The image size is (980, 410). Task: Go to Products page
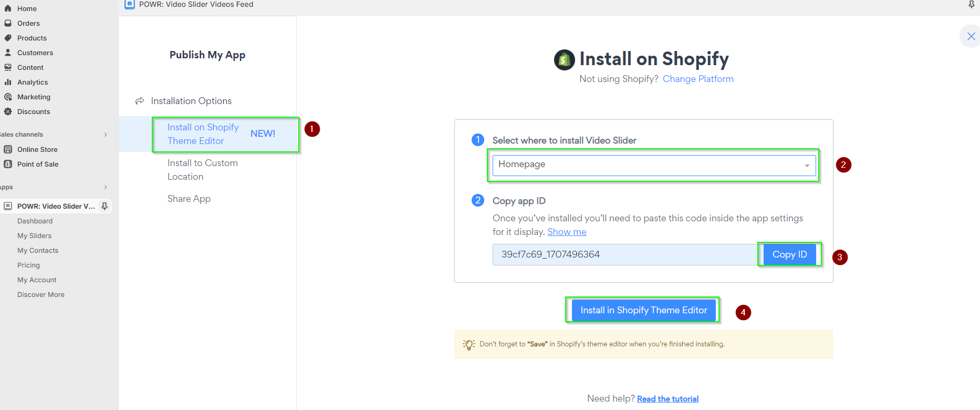point(32,38)
